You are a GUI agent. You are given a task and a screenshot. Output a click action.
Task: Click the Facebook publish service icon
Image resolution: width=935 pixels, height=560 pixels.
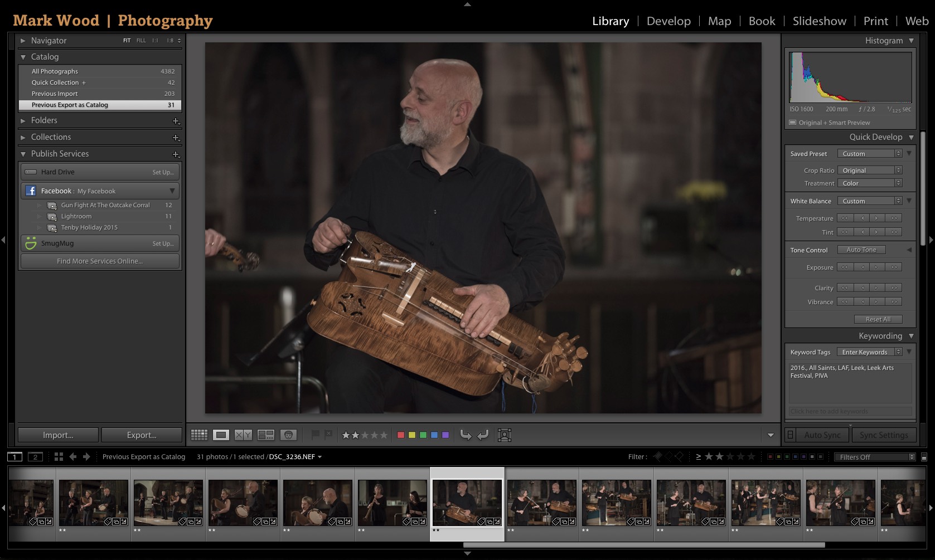click(x=31, y=191)
